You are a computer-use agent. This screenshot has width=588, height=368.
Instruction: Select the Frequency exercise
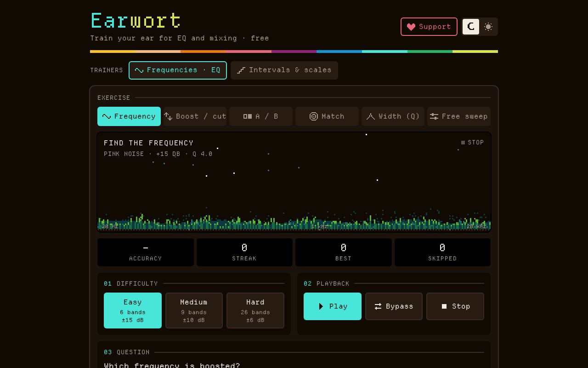click(x=129, y=116)
